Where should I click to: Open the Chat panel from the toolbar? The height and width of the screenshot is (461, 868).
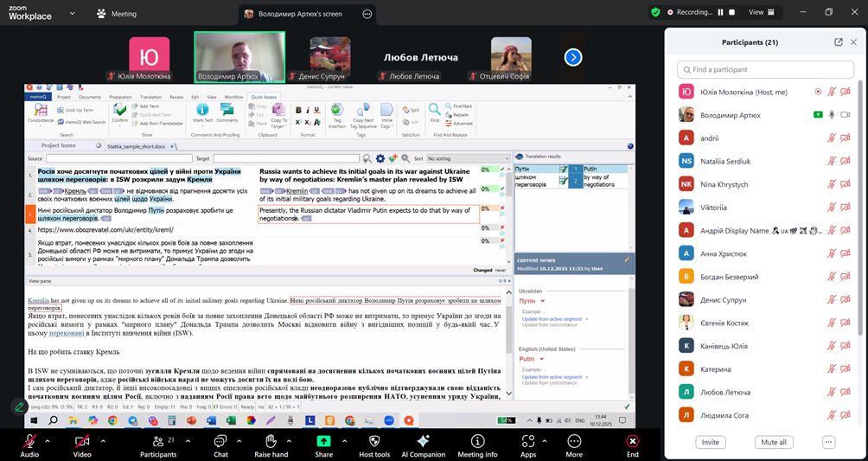(x=220, y=443)
